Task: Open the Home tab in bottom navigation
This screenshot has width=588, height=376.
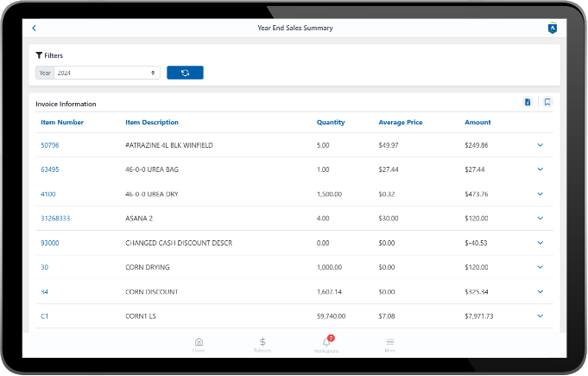Action: (199, 344)
